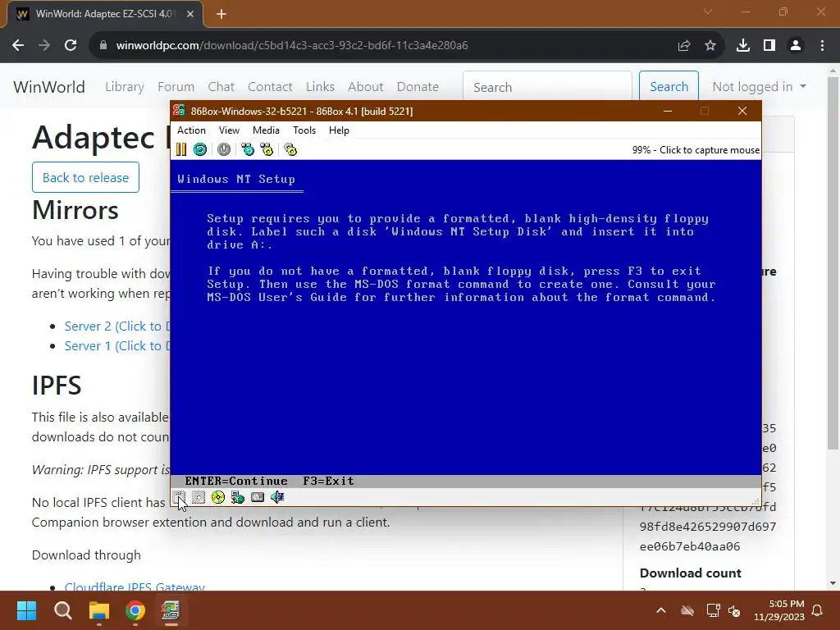This screenshot has height=630, width=840.
Task: Open the WinWorld Forum link
Action: (176, 87)
